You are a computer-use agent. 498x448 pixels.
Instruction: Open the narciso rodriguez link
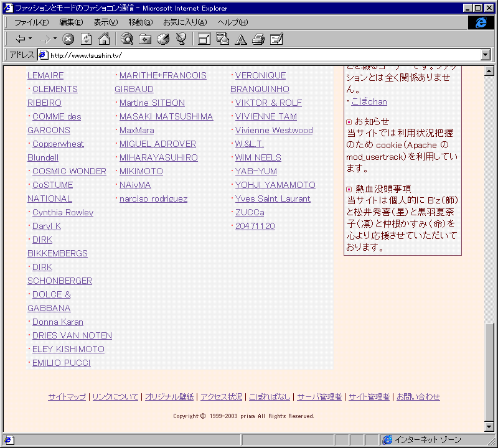click(x=153, y=198)
